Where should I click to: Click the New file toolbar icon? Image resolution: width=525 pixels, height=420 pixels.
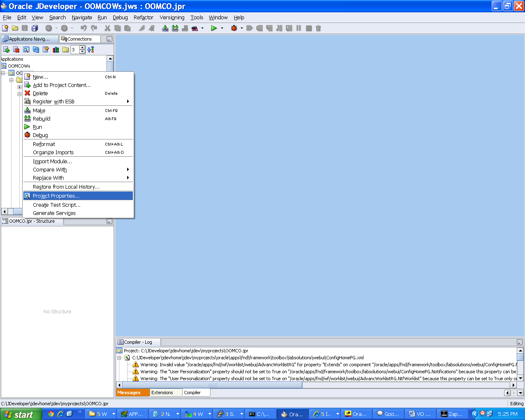[x=5, y=28]
